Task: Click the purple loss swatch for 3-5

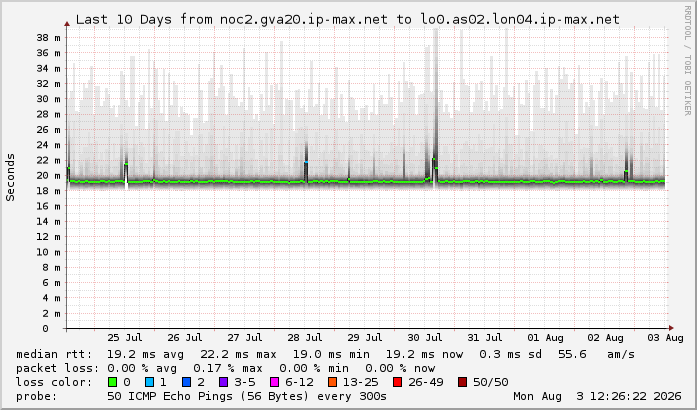Action: [224, 382]
